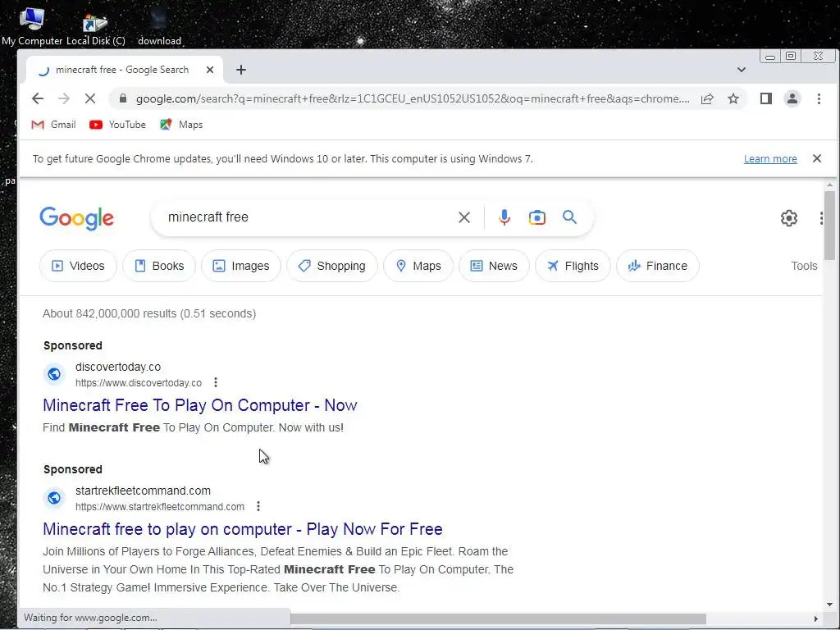
Task: Open the tab search chevron dropdown
Action: coord(742,70)
